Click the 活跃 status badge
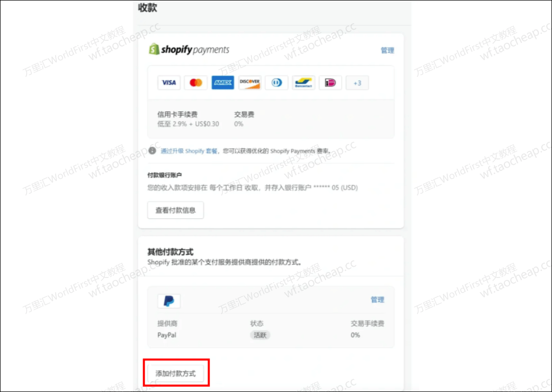 260,335
